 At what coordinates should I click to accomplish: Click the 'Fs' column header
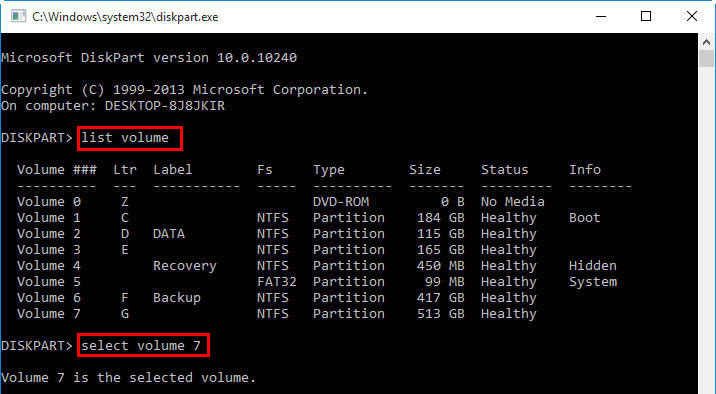coord(264,170)
